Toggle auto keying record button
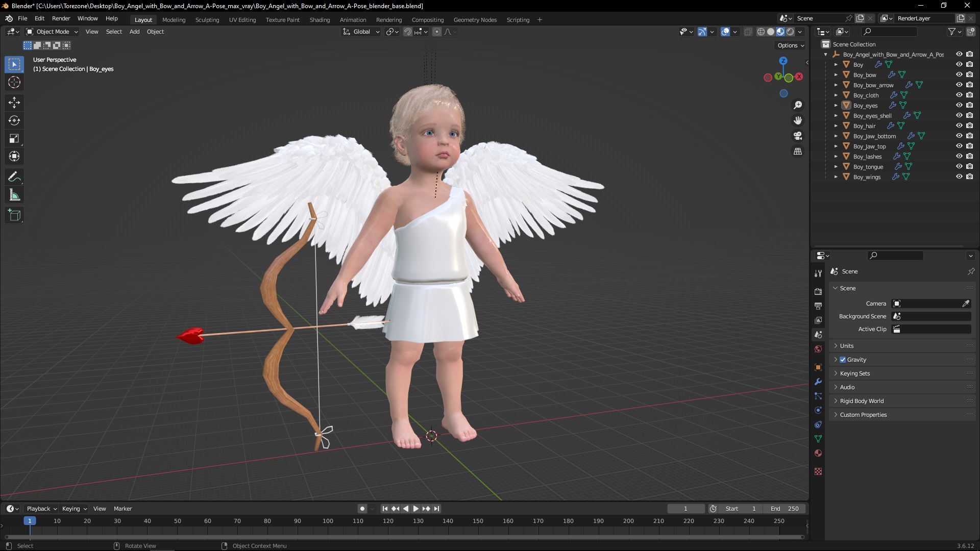The image size is (980, 551). (362, 509)
